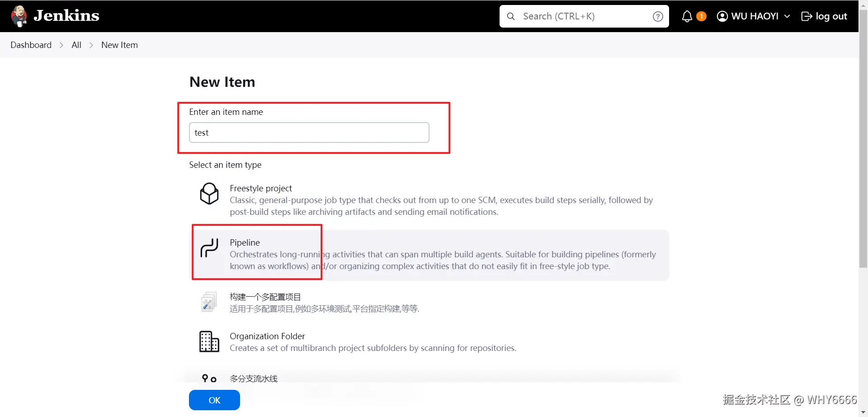Viewport: 868px width, 417px height.
Task: Click the log out arrow icon
Action: coord(807,16)
